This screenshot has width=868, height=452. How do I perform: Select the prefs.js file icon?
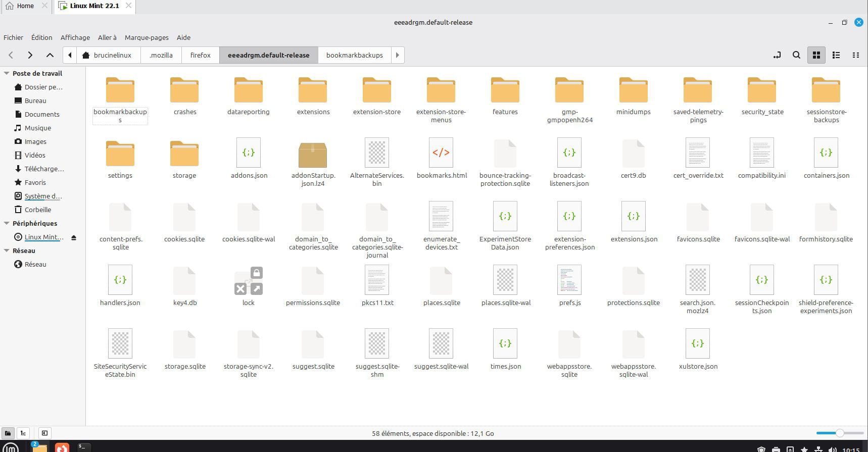tap(569, 280)
